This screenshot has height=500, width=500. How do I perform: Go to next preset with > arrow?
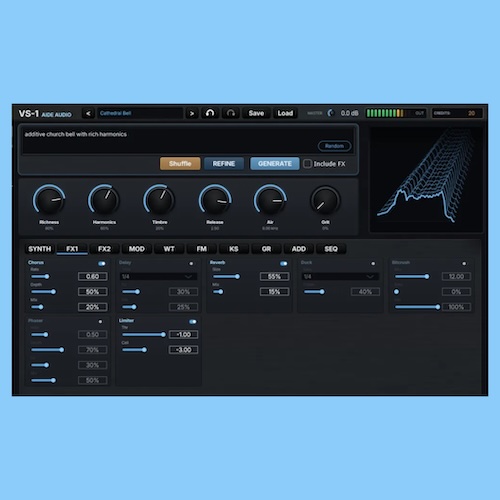pos(192,113)
